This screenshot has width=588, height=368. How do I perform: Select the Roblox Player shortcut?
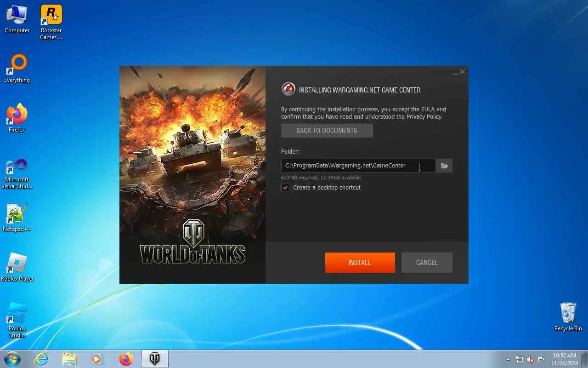[x=17, y=267]
